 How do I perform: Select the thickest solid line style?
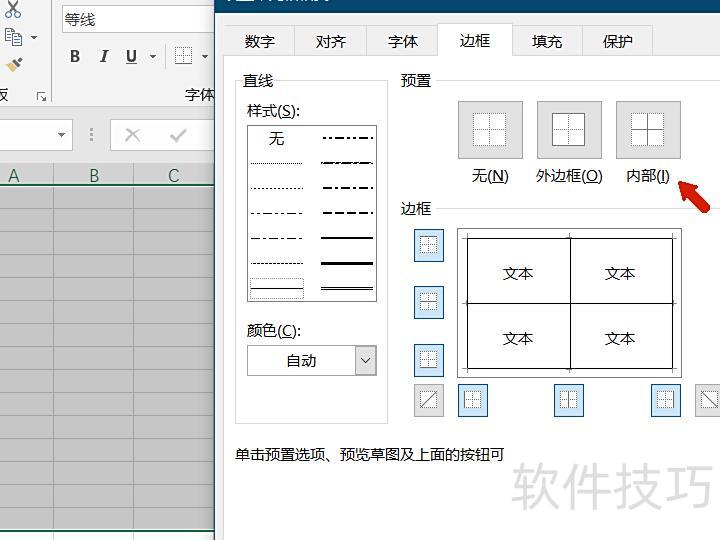pos(347,263)
